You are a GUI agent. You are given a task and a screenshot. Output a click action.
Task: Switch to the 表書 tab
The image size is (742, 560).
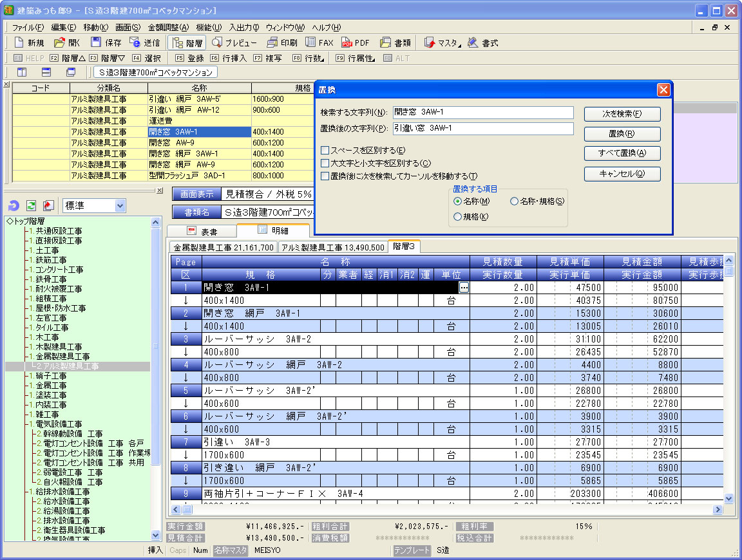(202, 231)
